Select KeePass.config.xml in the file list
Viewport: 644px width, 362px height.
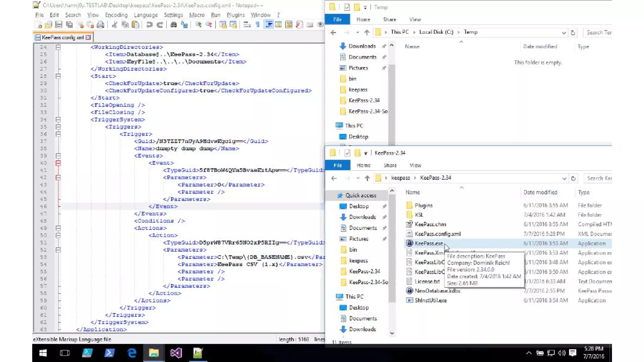pyautogui.click(x=437, y=234)
